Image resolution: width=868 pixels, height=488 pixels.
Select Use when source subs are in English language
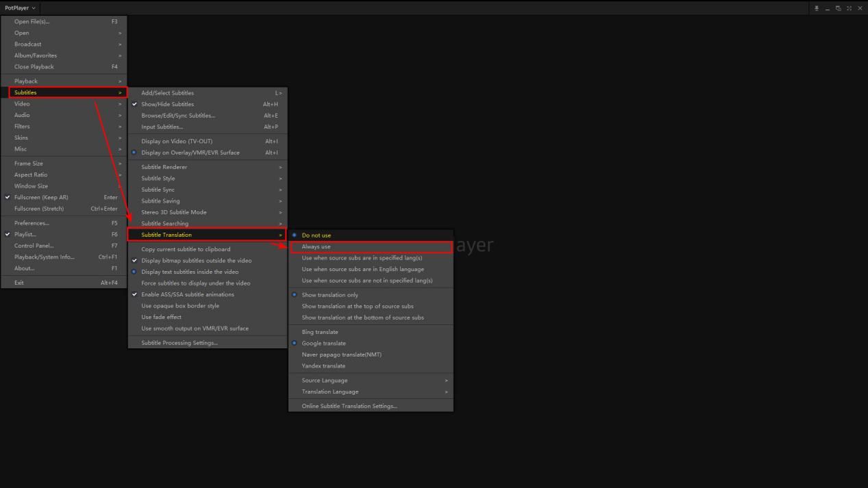click(x=371, y=269)
